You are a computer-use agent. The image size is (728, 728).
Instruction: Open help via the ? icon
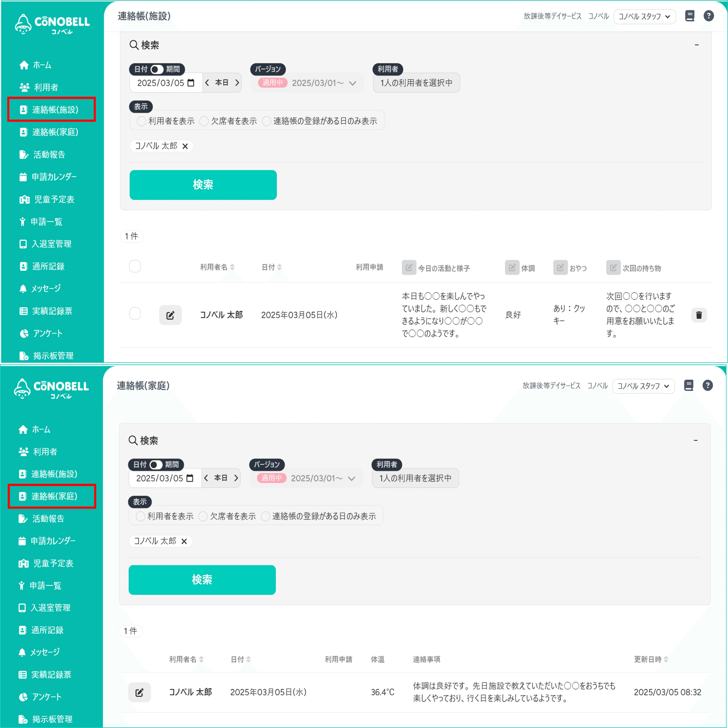click(709, 16)
